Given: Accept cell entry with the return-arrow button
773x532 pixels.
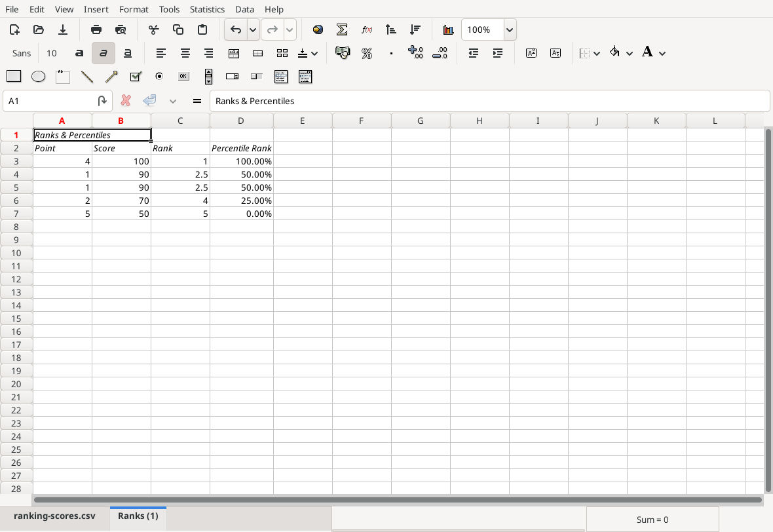Looking at the screenshot, I should (x=149, y=101).
